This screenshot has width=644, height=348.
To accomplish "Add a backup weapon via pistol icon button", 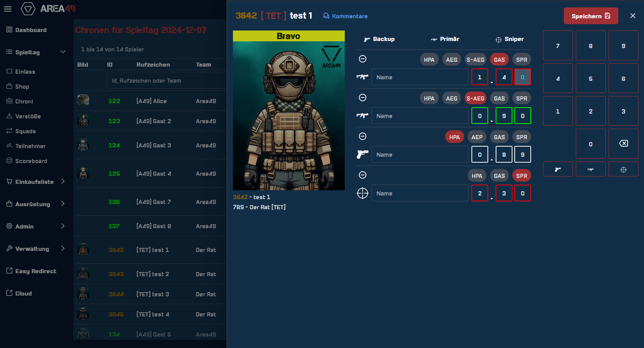I will tap(558, 169).
